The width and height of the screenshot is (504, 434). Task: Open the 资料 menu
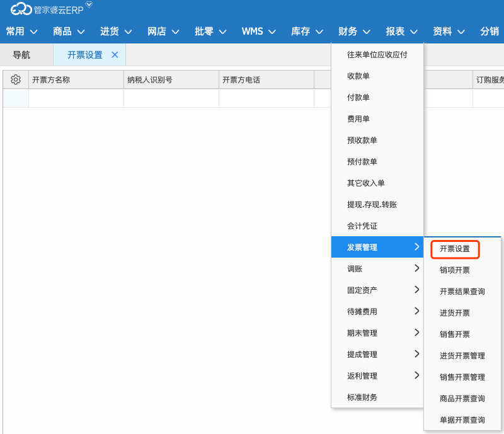(x=449, y=31)
